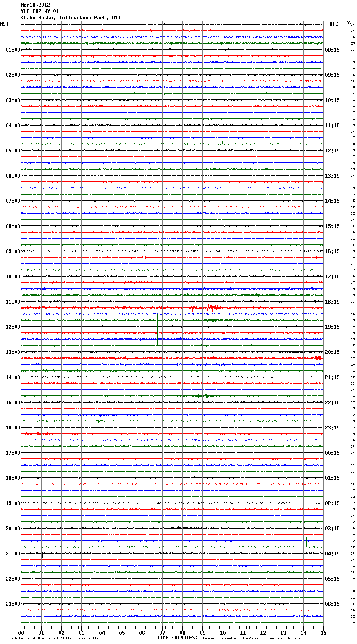Click the "21:00" MST hour label
This screenshot has width=357, height=644.
click(13, 554)
